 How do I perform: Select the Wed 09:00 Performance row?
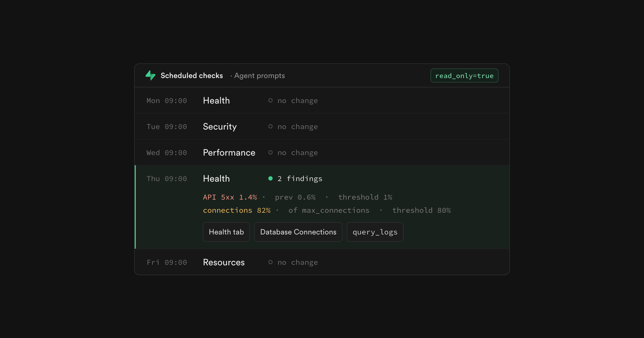tap(322, 152)
